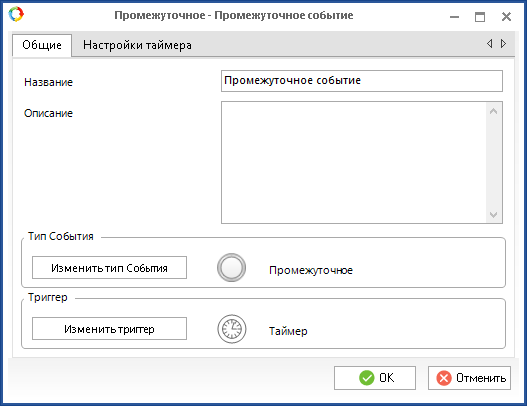Click the Изменить триггер button
Screen dimensions: 527x406
(109, 329)
